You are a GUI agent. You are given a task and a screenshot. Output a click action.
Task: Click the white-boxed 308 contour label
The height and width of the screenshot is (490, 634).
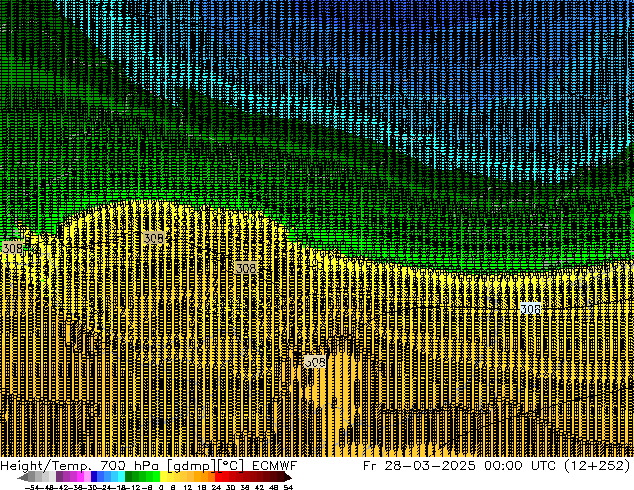pos(530,309)
